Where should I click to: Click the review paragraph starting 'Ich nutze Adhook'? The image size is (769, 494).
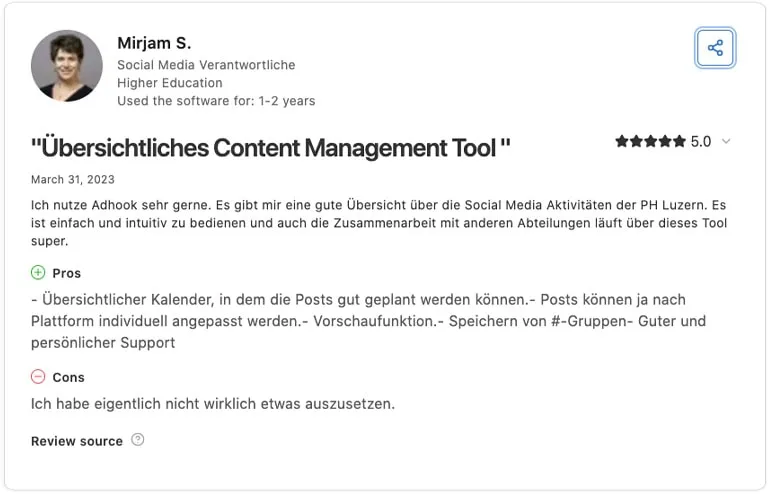coord(379,223)
